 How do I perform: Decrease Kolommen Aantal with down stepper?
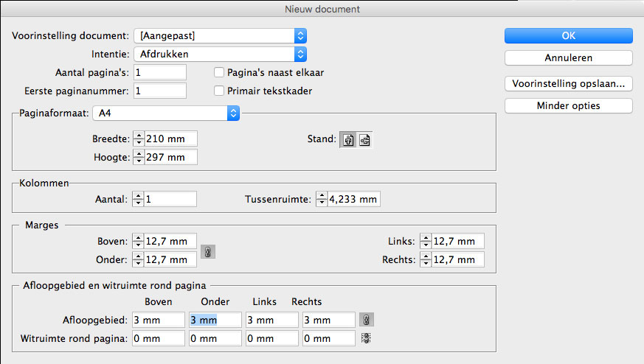(138, 203)
